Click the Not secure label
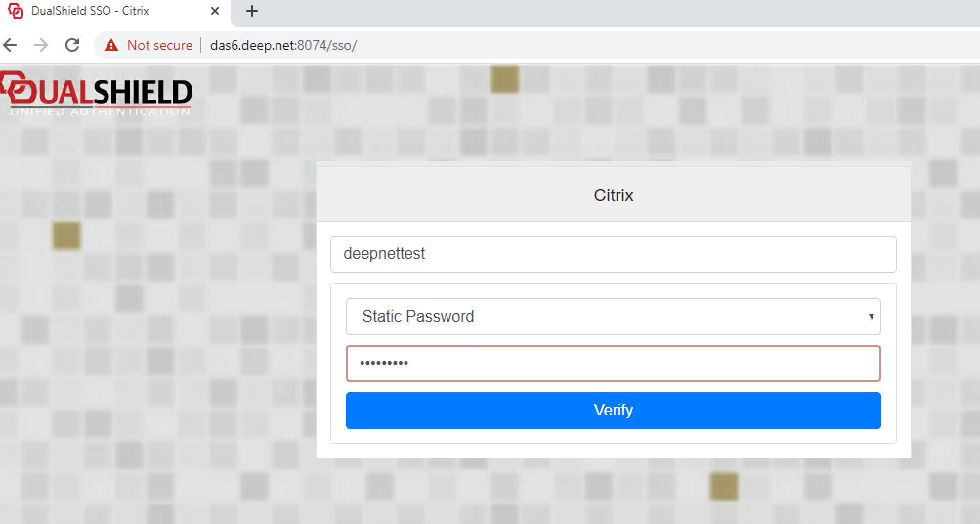This screenshot has width=980, height=524. (x=159, y=45)
